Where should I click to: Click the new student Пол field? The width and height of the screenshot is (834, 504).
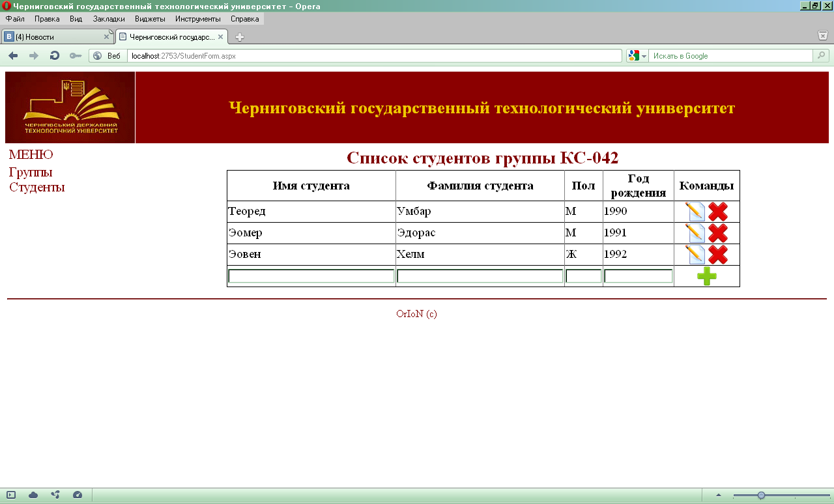point(584,276)
